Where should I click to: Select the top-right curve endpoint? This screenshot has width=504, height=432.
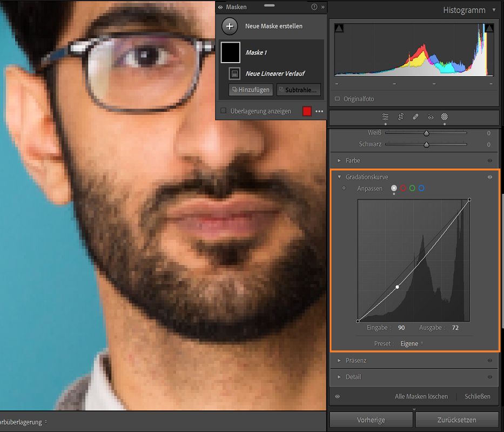(469, 200)
